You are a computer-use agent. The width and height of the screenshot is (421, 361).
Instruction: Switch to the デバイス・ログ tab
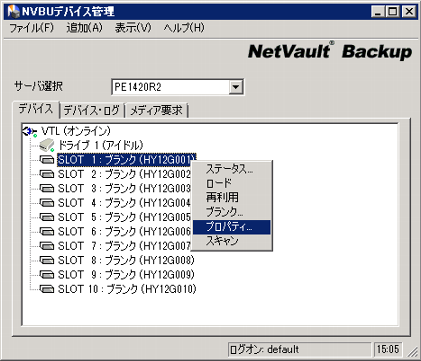(x=92, y=110)
